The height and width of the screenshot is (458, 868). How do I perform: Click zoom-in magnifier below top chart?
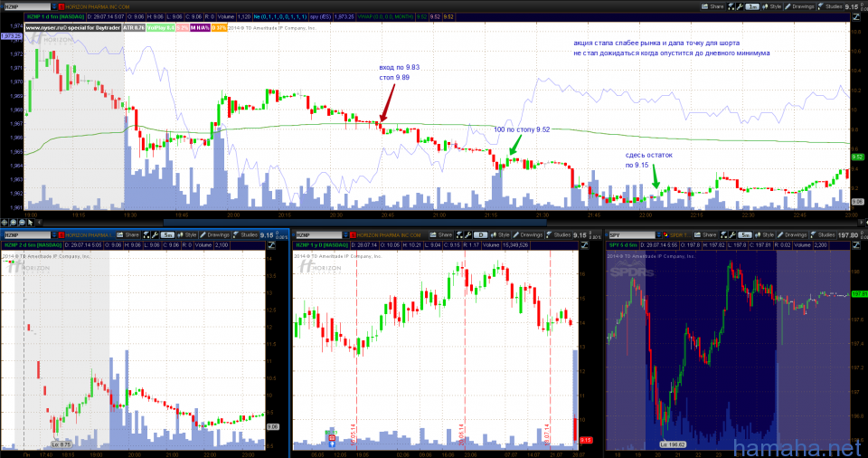14,223
